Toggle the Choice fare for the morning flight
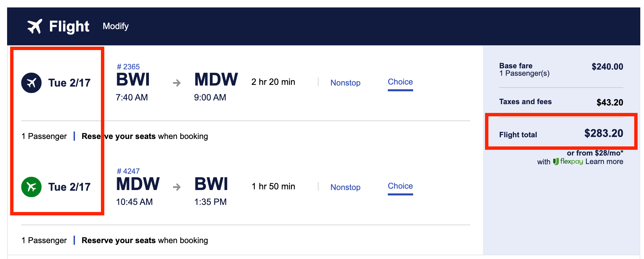This screenshot has width=644, height=259. click(x=400, y=82)
